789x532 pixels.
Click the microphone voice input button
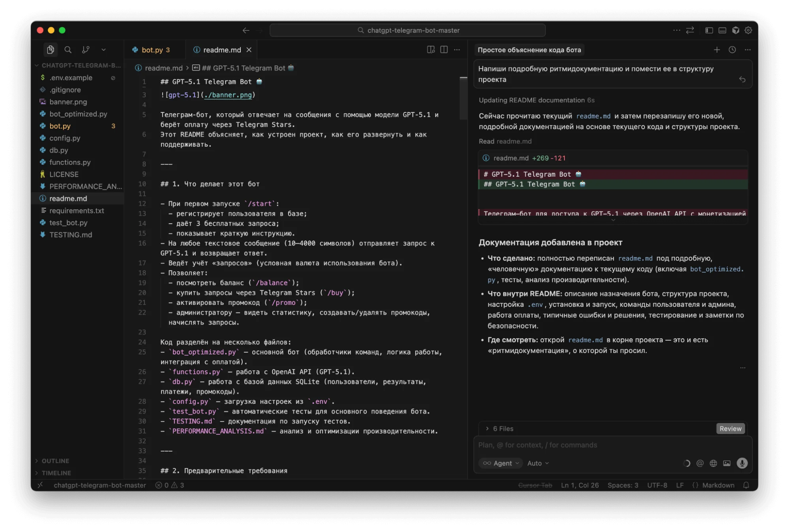click(x=742, y=463)
